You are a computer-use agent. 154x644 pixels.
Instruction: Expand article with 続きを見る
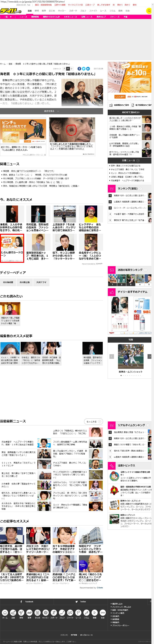pyautogui.click(x=51, y=111)
